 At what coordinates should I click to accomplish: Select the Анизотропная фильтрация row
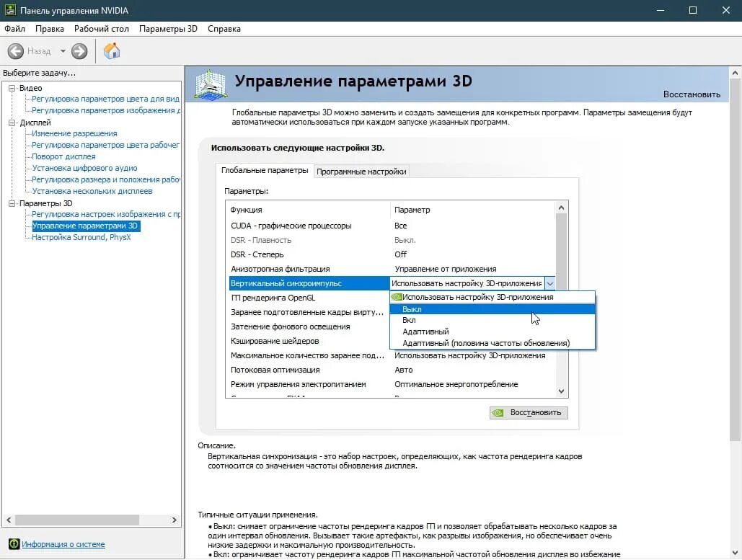pos(392,269)
